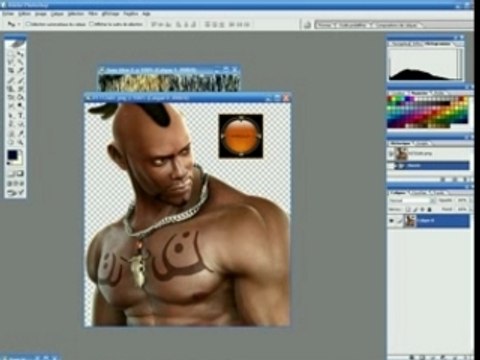Viewport: 480px width, 360px height.
Task: Switch to Standard Screen mode
Action: (x=10, y=184)
